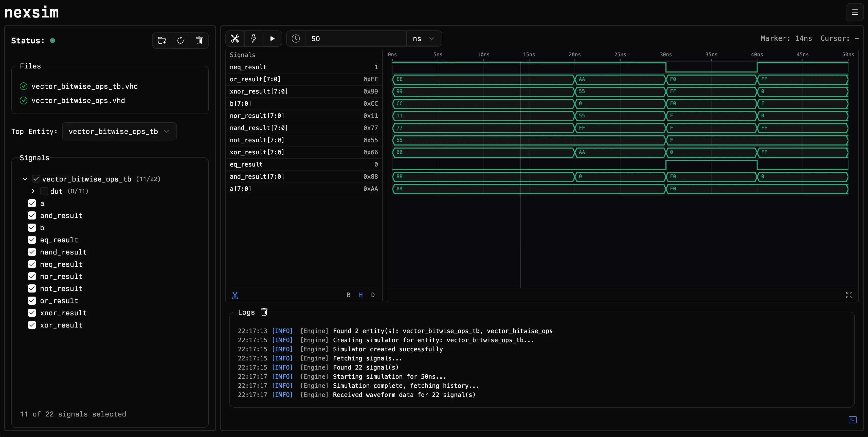Uncheck the eq_result signal checkbox
Screen dimensions: 868x437
point(32,240)
